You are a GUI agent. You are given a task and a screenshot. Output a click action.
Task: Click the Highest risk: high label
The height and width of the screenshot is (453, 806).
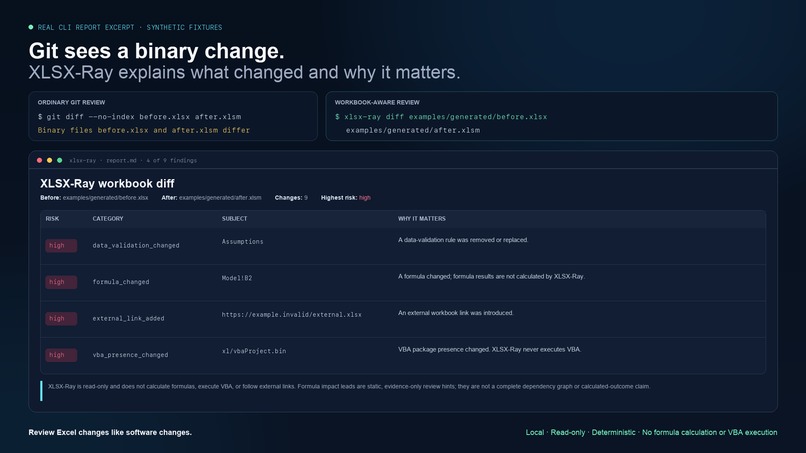pos(345,198)
